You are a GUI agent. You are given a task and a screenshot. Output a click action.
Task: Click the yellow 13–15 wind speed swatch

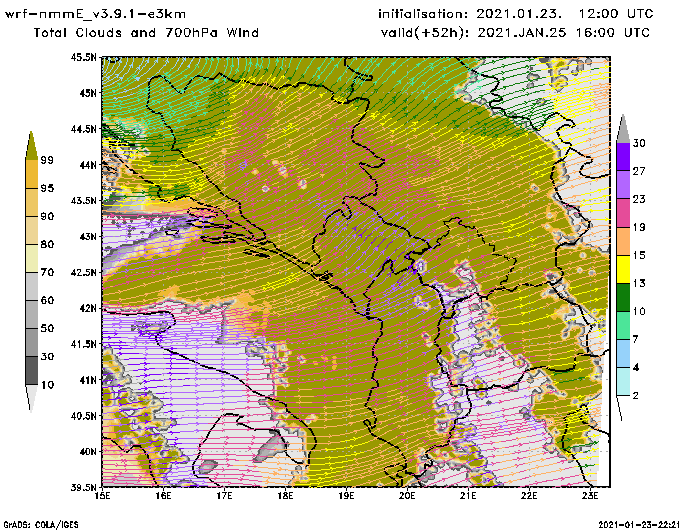coord(623,269)
